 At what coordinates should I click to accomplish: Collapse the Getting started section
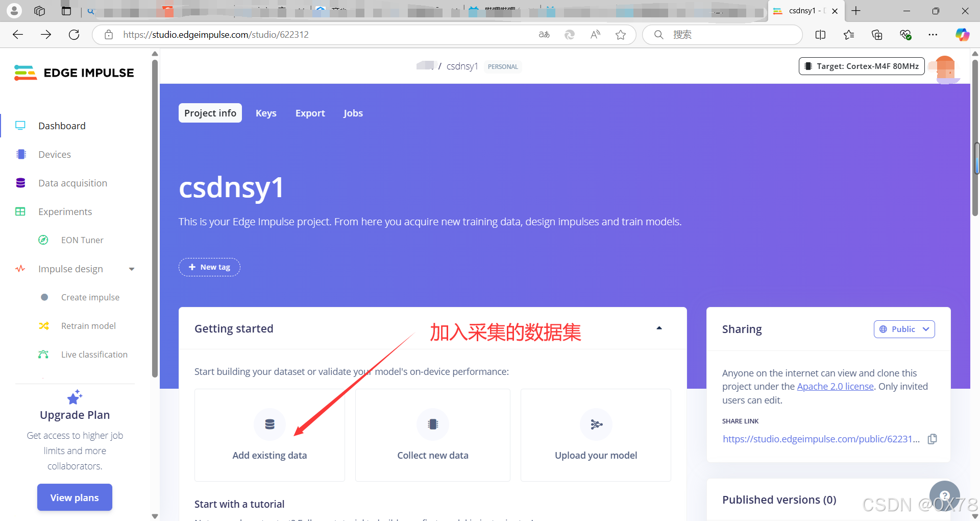[x=659, y=328]
